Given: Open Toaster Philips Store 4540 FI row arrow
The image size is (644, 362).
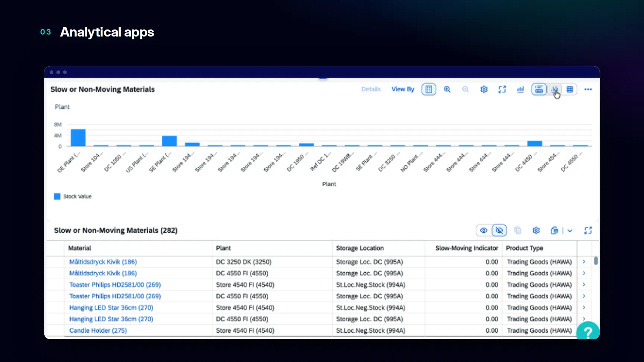Looking at the screenshot, I should (584, 285).
